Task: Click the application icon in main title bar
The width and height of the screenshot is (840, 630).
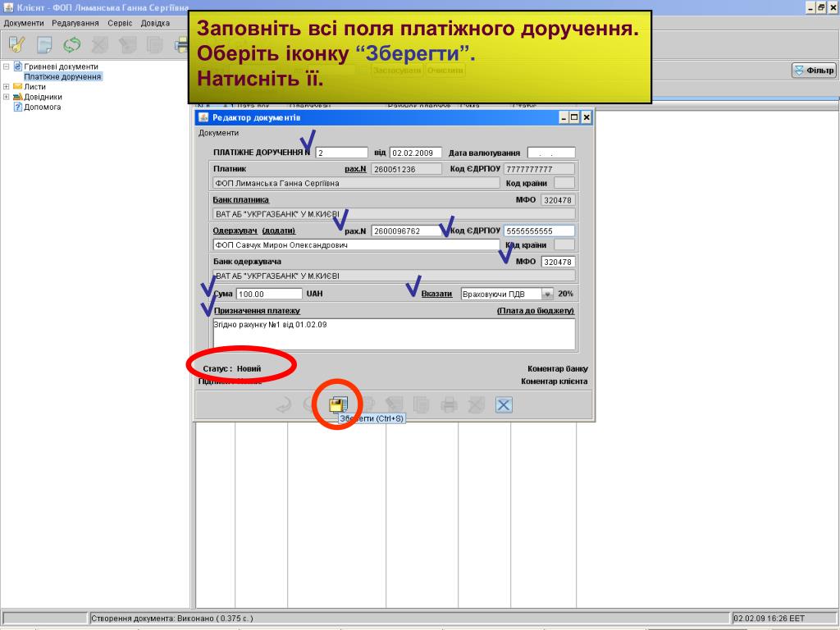Action: pos(8,7)
